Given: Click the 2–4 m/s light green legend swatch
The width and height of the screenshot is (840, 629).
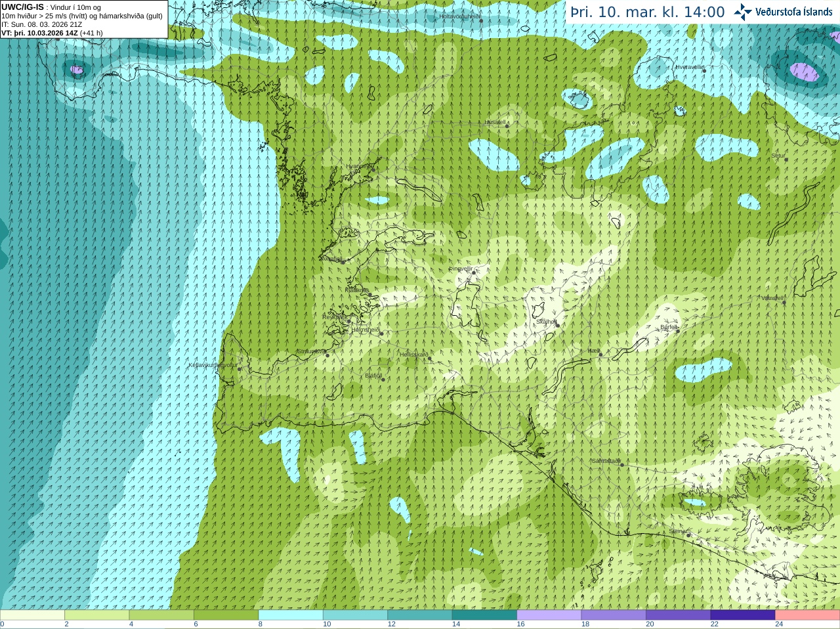Looking at the screenshot, I should pos(96,615).
